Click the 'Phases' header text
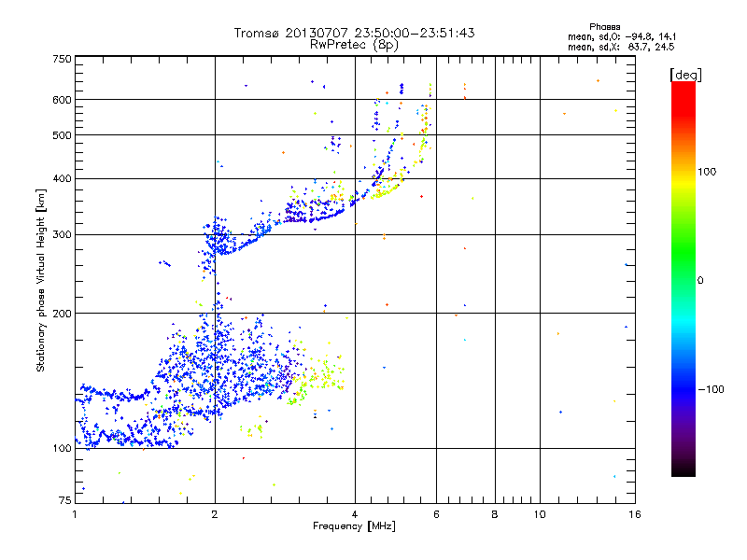The width and height of the screenshot is (747, 560). [x=604, y=27]
